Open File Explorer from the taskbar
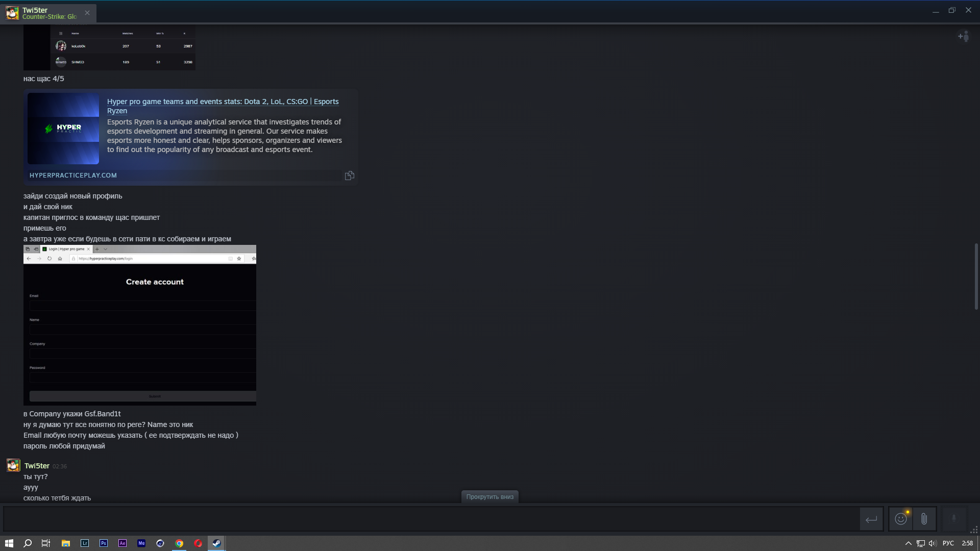This screenshot has height=551, width=980. coord(65,543)
